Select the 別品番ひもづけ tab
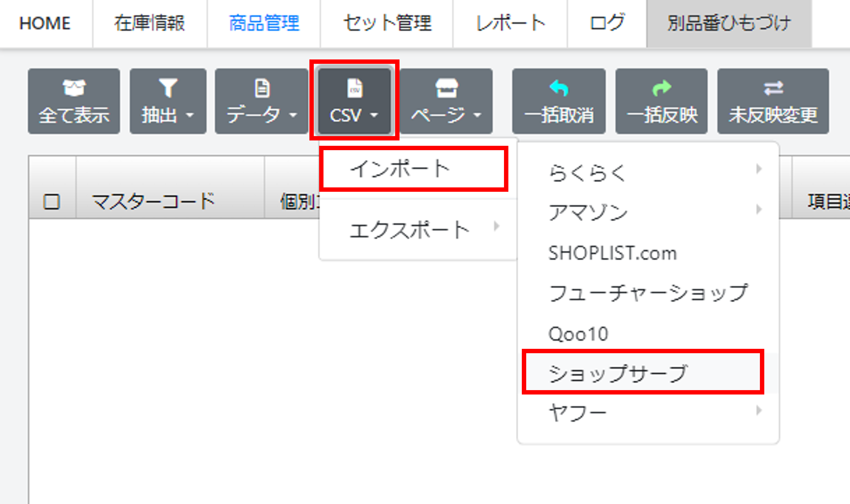Image resolution: width=850 pixels, height=504 pixels. pyautogui.click(x=729, y=23)
